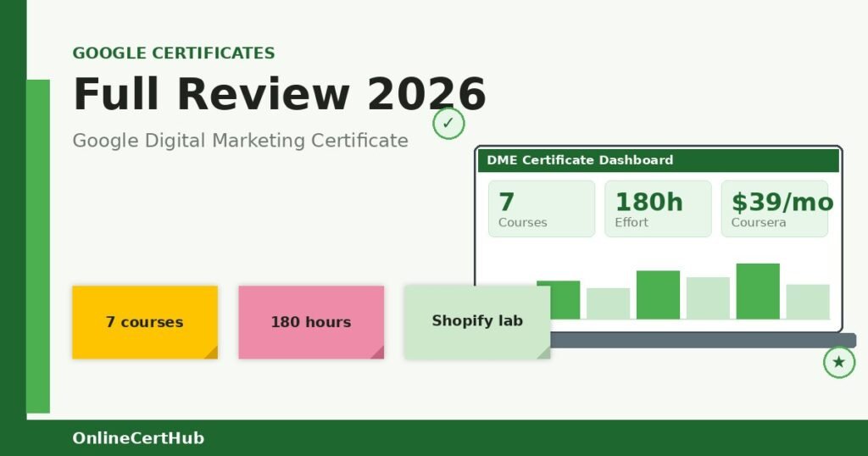Select the yellow "7 courses" sticky note
Screen dimensions: 868x456
tap(145, 322)
